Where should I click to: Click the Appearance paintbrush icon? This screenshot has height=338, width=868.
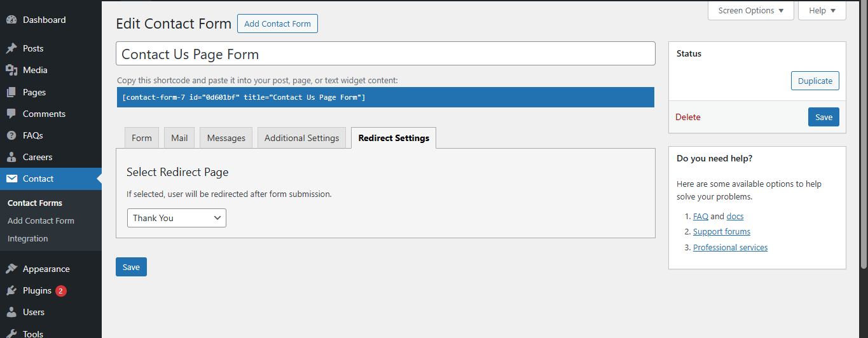[x=11, y=269]
